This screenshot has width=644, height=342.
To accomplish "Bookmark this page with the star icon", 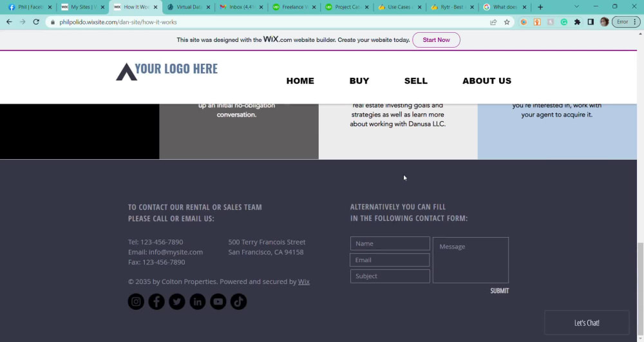I will coord(507,22).
